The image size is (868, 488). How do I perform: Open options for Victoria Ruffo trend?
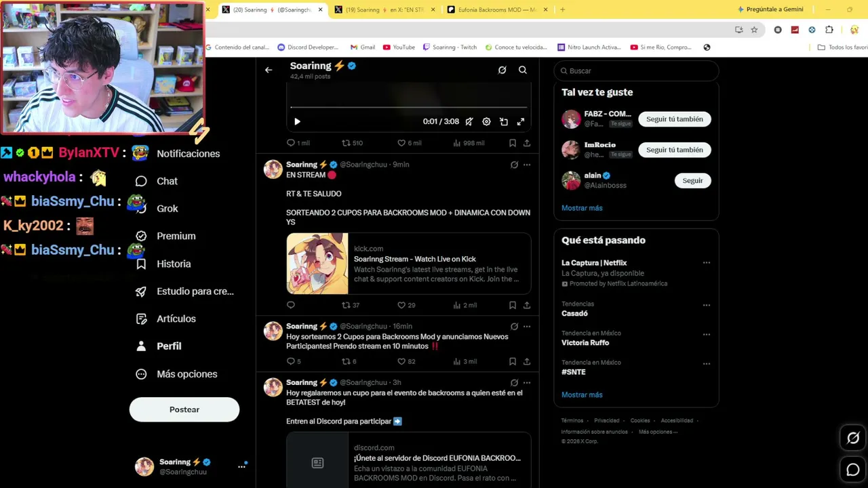(707, 334)
